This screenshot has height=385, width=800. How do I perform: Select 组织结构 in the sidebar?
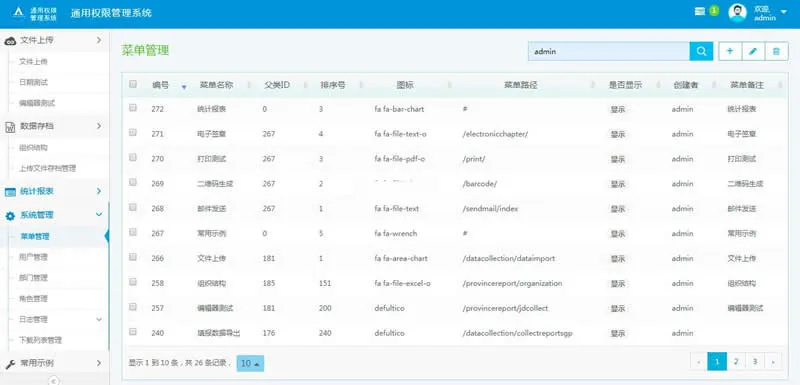pyautogui.click(x=34, y=148)
